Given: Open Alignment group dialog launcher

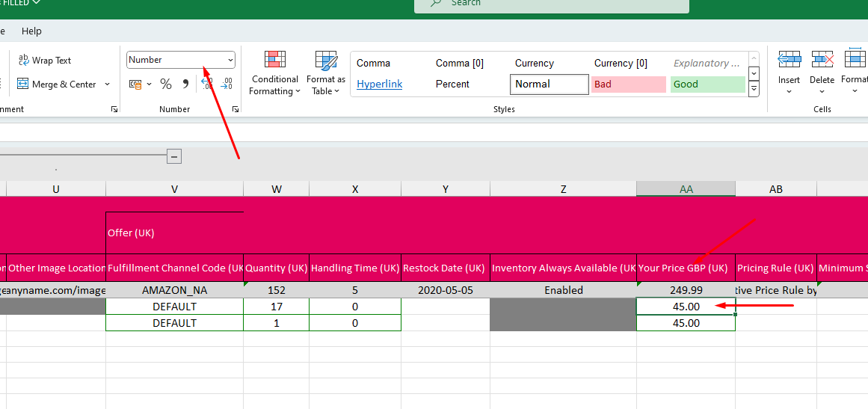Looking at the screenshot, I should 114,110.
